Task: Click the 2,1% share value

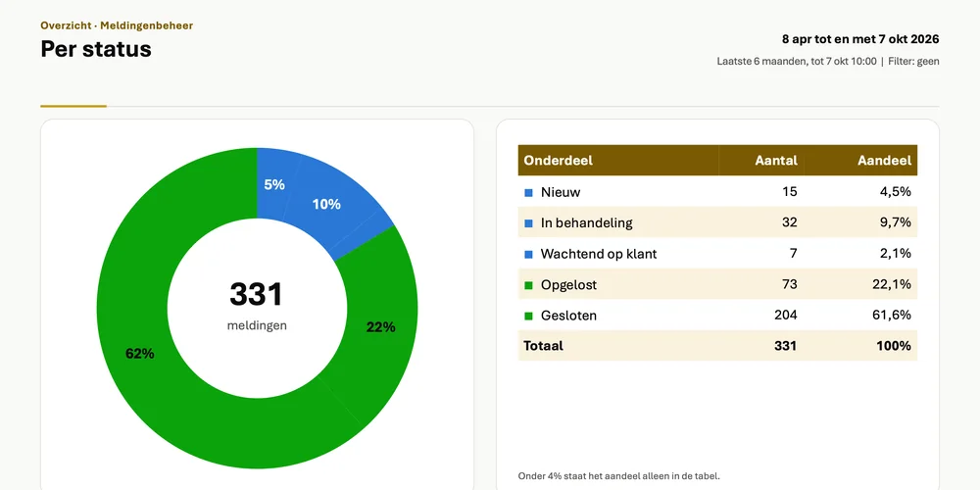Action: (895, 254)
